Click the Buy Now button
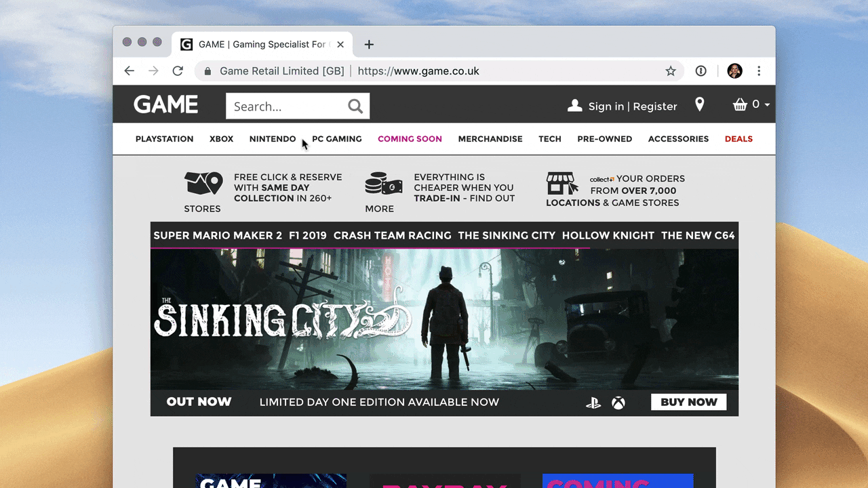Screen dimensions: 868x488 [689, 402]
